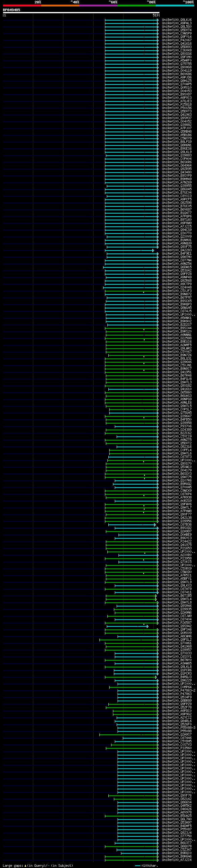Select hit UniRef100_Q41616
This screenshot has width=197, height=868.
point(177,43)
